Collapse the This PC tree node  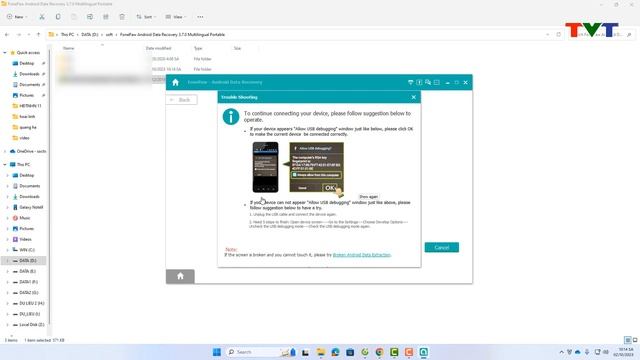pyautogui.click(x=5, y=164)
